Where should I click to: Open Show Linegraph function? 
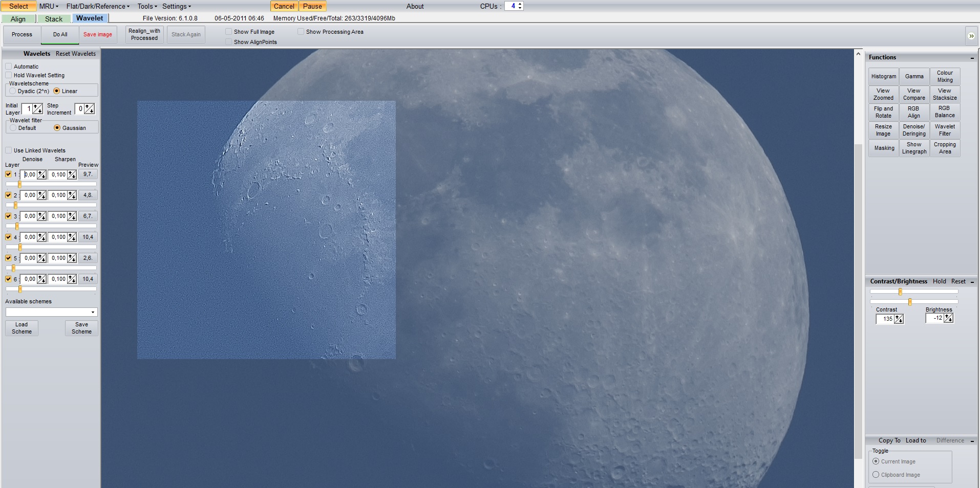point(914,148)
